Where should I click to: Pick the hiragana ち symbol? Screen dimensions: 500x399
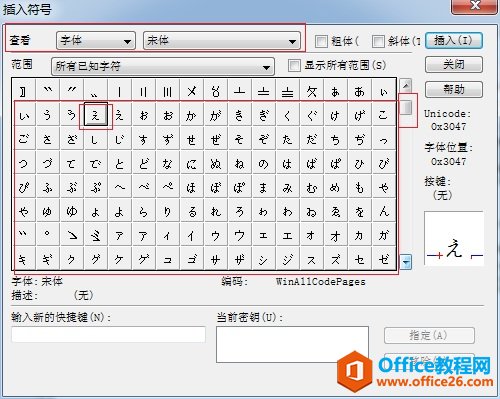[x=335, y=139]
